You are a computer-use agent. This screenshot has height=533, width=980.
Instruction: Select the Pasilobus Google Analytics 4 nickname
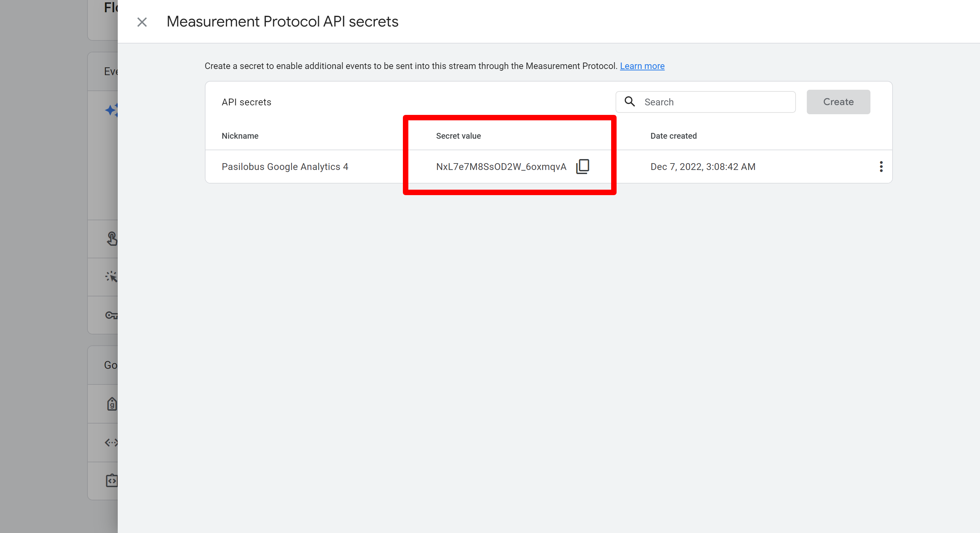pos(284,167)
